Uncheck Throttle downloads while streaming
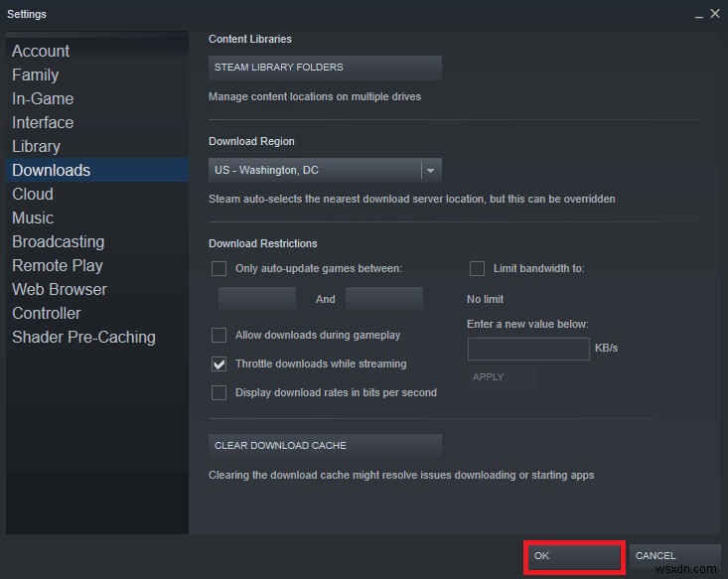The height and width of the screenshot is (579, 728). click(x=218, y=364)
